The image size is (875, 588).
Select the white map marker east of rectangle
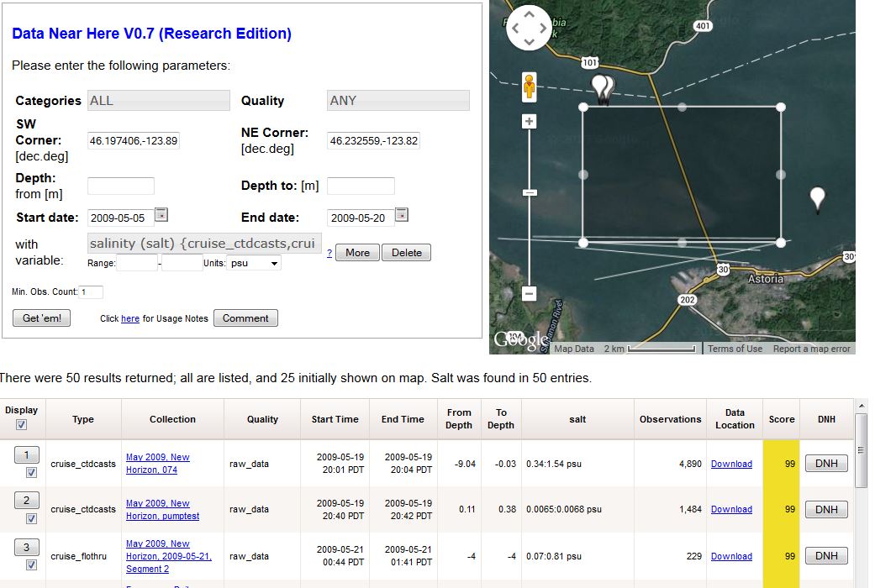(818, 199)
